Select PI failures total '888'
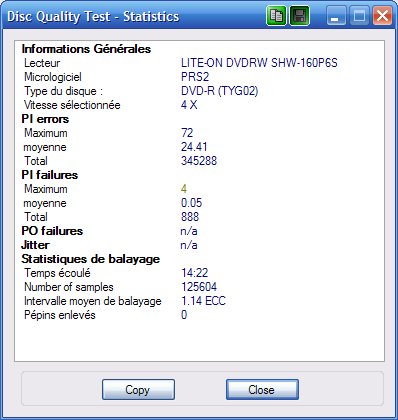 (190, 217)
